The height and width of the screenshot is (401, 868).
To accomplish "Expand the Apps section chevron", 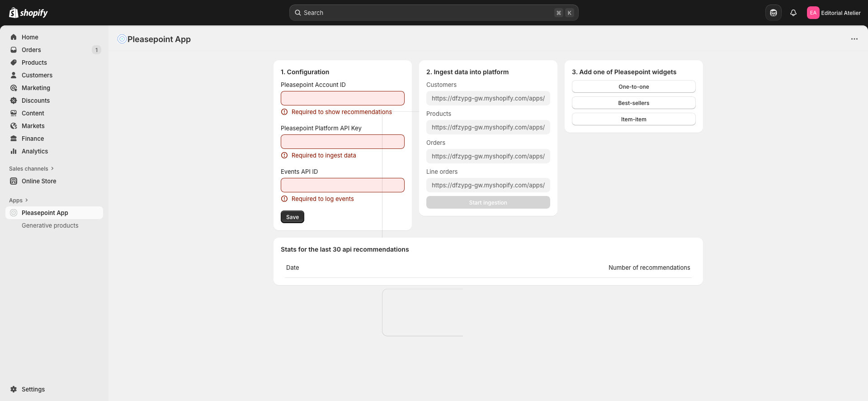I will (x=27, y=200).
